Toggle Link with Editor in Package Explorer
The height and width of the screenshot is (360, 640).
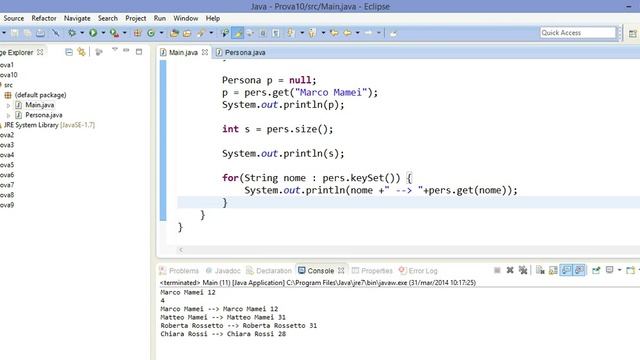click(x=82, y=52)
